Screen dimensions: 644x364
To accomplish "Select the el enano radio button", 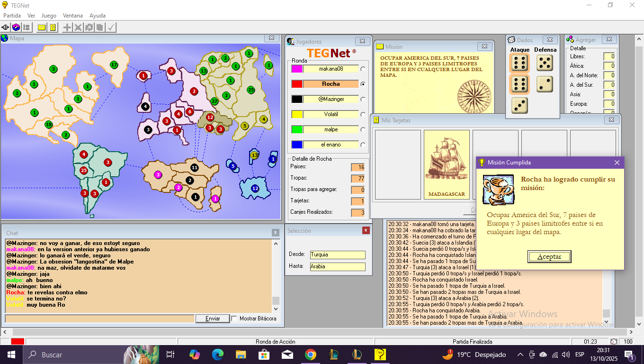I will point(363,145).
